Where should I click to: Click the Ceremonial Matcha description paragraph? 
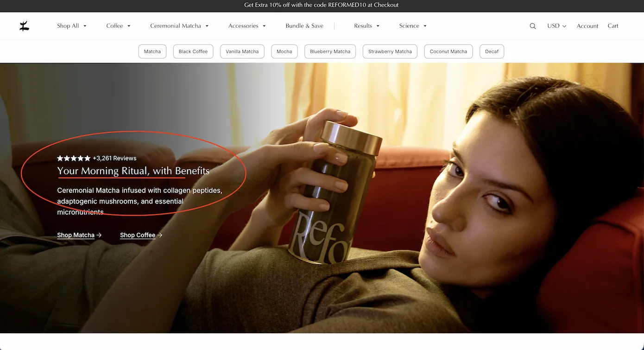(140, 201)
